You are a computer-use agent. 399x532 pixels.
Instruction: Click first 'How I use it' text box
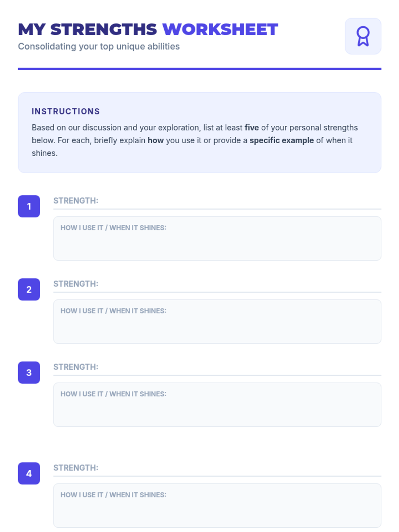pos(217,238)
